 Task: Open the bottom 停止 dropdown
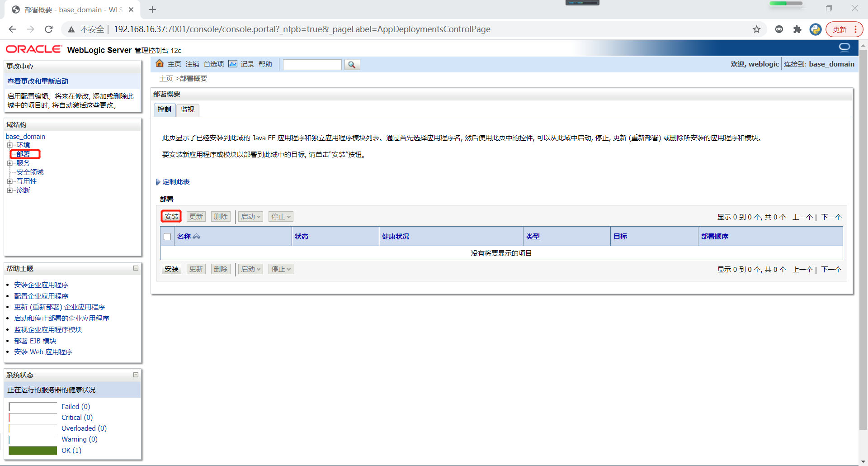click(281, 269)
